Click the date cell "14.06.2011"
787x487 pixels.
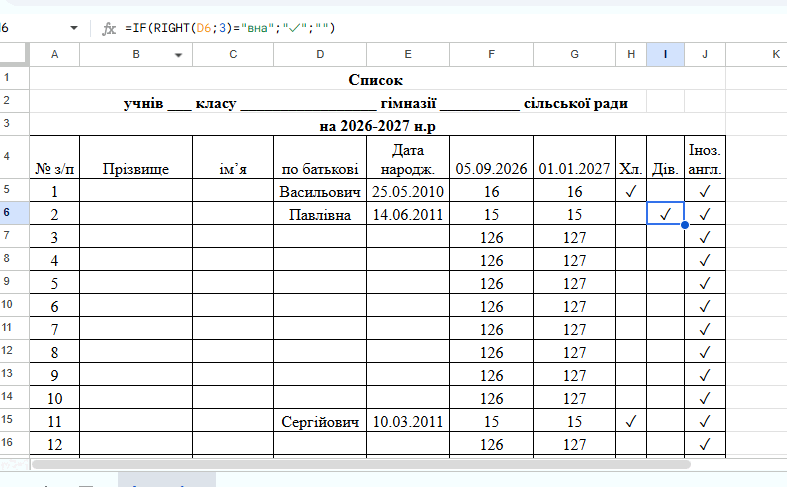[408, 214]
